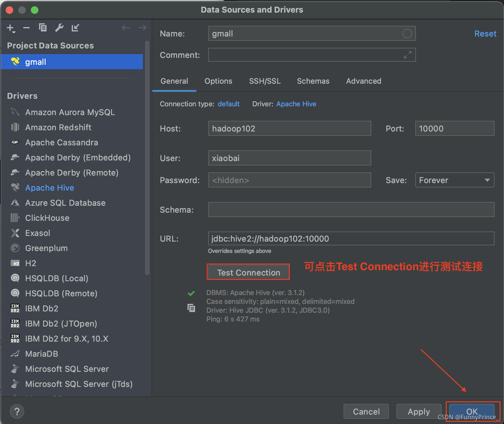The height and width of the screenshot is (424, 504).
Task: Change the Connection type default link
Action: coord(228,104)
